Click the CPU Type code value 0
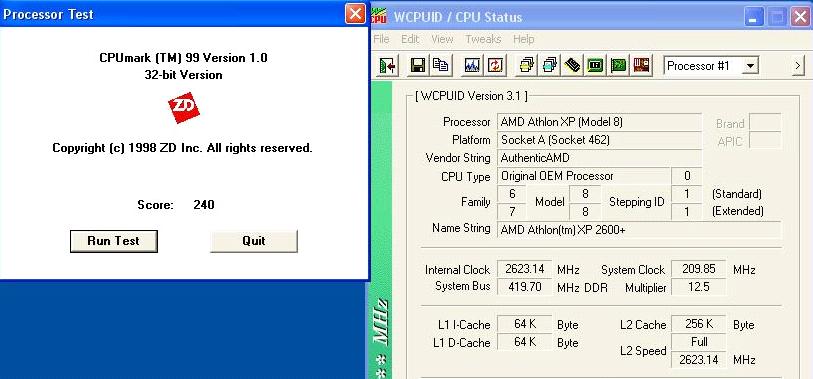813x379 pixels. pos(686,176)
